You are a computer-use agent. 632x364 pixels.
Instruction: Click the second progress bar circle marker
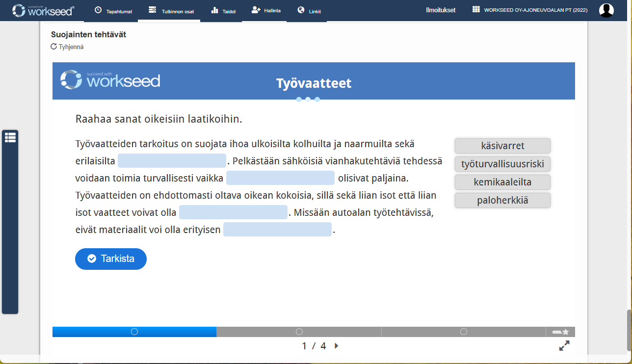[299, 332]
